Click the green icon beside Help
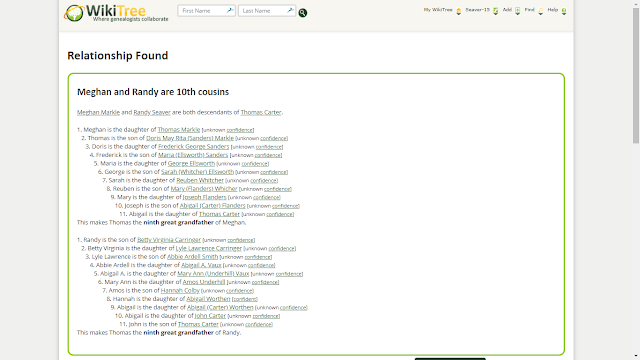640x360 pixels. tap(564, 11)
